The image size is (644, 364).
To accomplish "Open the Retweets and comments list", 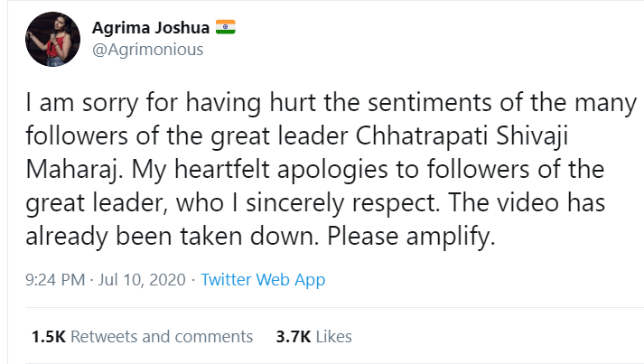I will (x=162, y=337).
